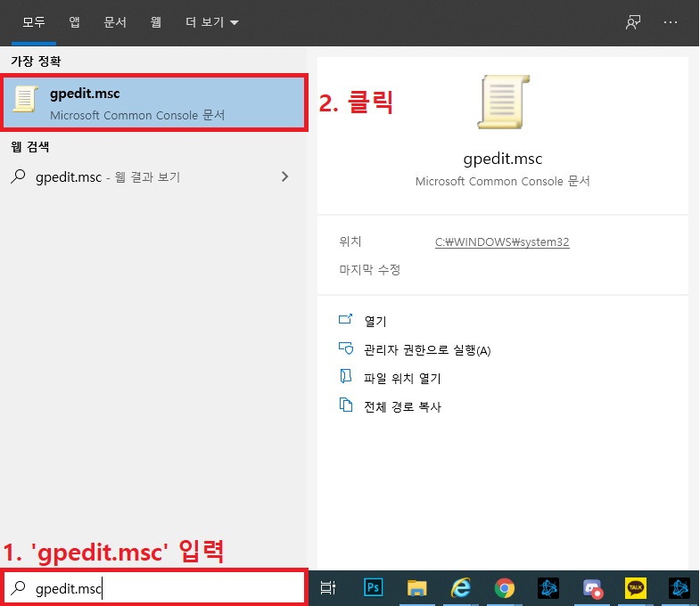700x606 pixels.
Task: Expand the 더 보기 dropdown
Action: 212,22
